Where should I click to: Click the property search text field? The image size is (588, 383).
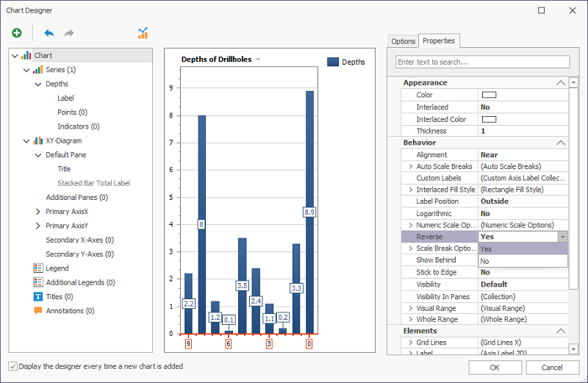point(482,62)
